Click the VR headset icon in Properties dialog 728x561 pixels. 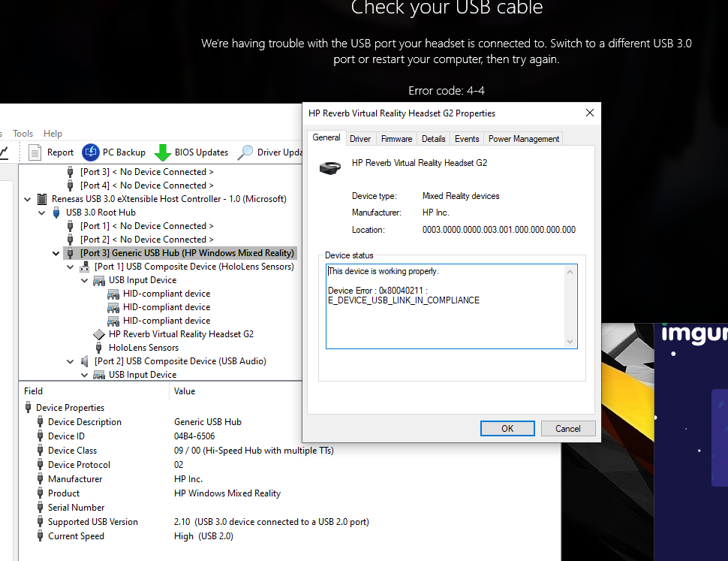pos(330,167)
